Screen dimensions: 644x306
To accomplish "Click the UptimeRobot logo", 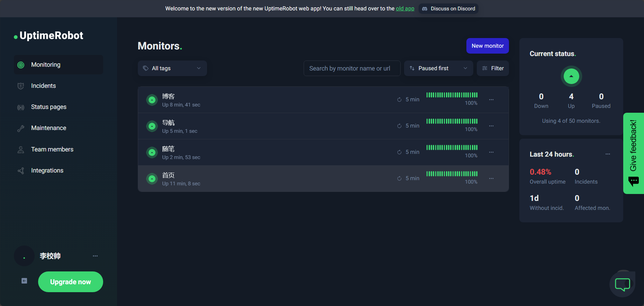I will 48,36.
